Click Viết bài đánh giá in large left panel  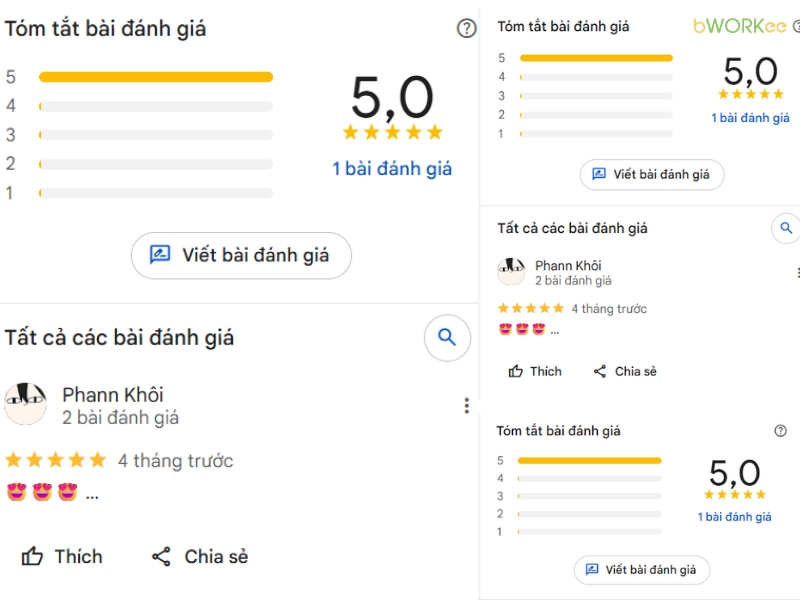point(241,255)
